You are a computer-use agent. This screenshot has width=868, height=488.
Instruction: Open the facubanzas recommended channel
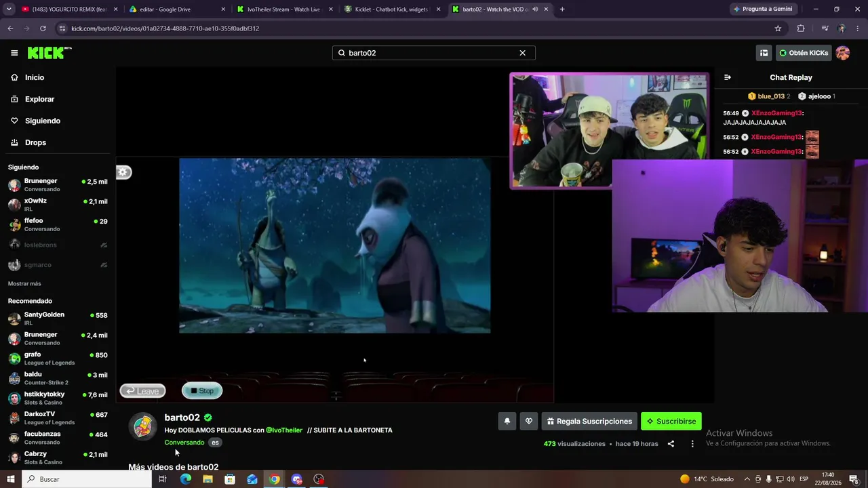pyautogui.click(x=58, y=438)
